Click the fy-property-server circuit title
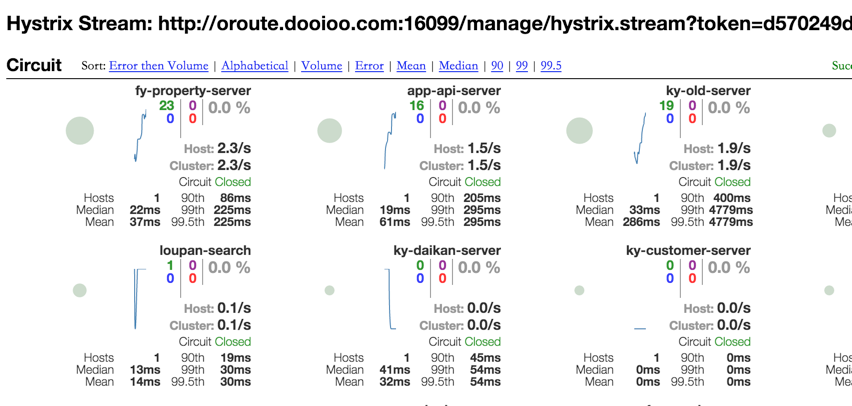852x406 pixels. point(193,91)
